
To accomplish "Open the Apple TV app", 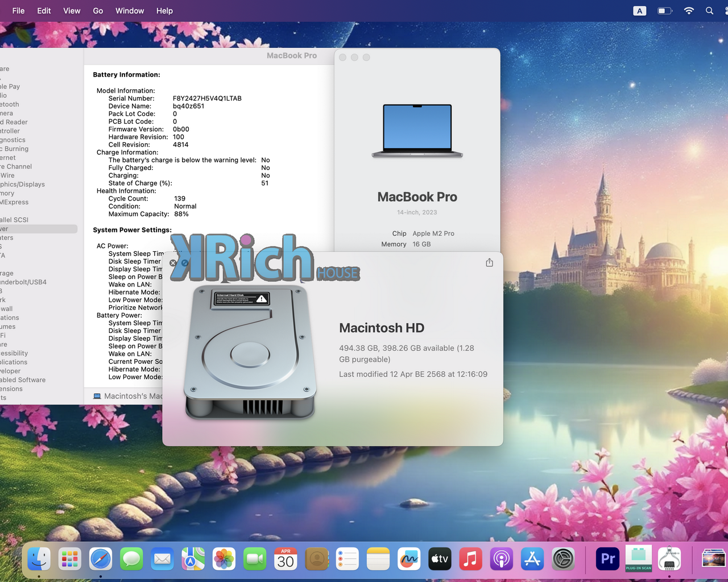I will (x=440, y=559).
